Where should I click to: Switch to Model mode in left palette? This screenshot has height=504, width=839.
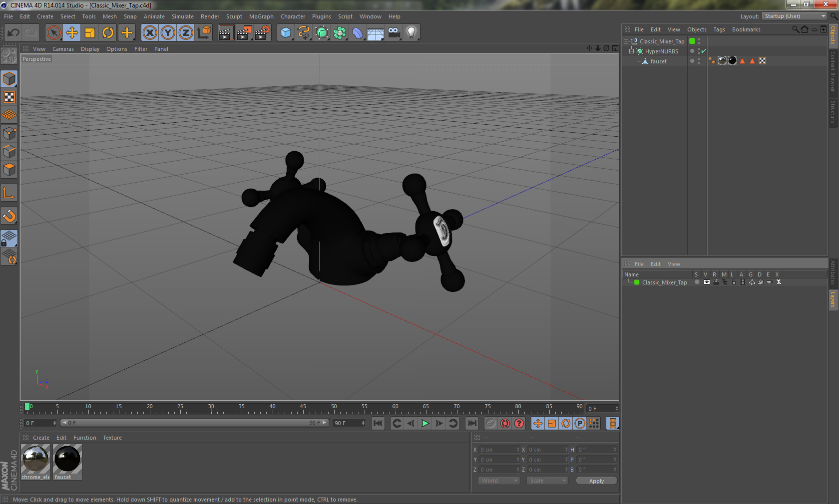click(9, 79)
